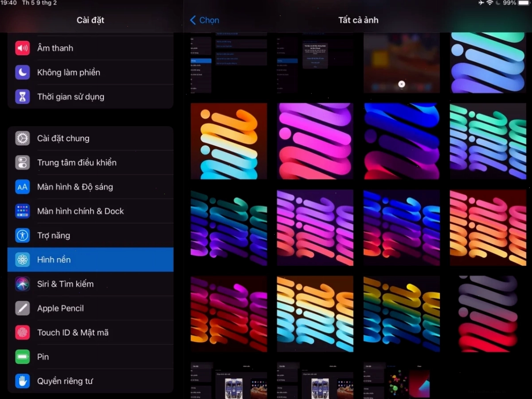
Task: Go back using the Chọn button
Action: [x=204, y=20]
